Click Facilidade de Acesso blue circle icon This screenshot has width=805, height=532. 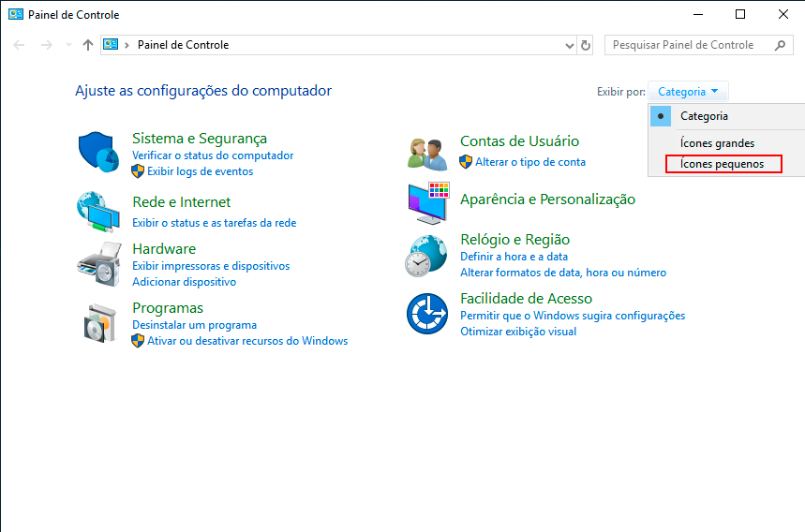pos(427,314)
